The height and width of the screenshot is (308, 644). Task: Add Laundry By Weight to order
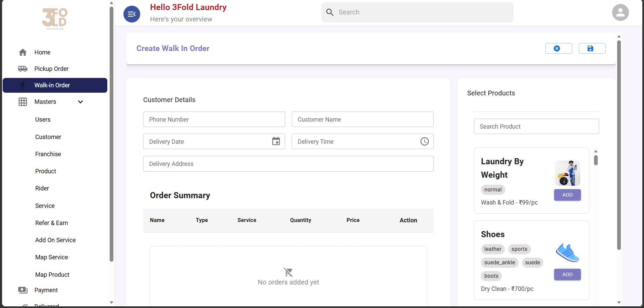pos(567,195)
